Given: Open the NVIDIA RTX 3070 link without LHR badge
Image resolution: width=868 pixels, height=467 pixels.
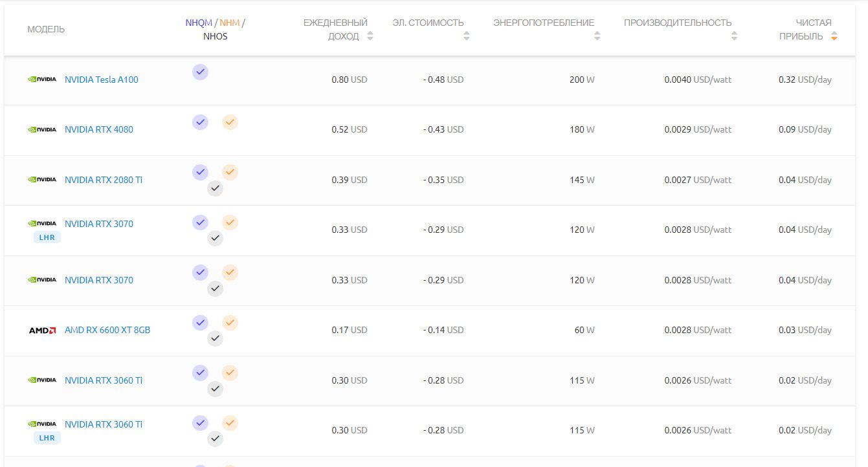Looking at the screenshot, I should pyautogui.click(x=99, y=280).
